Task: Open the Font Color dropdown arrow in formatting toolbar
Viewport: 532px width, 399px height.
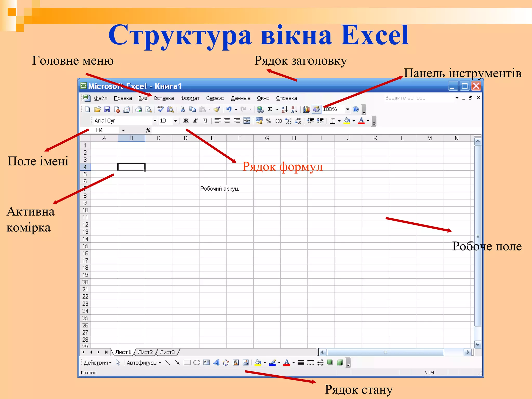Action: [x=368, y=121]
